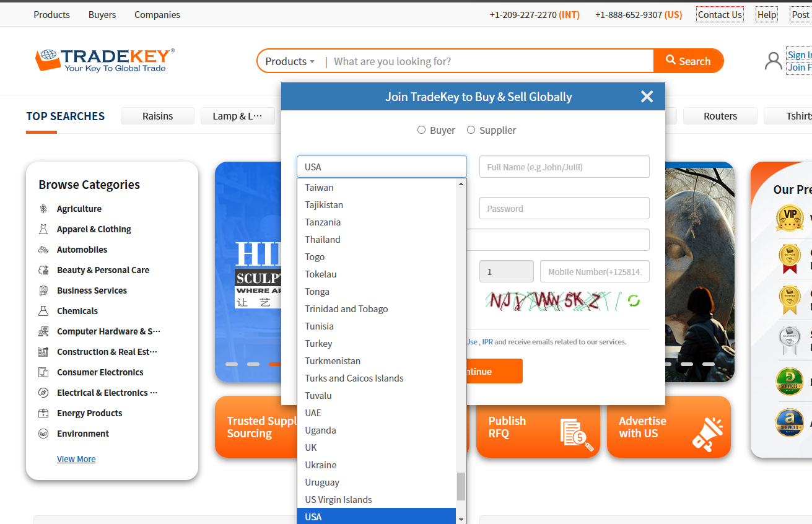The image size is (812, 524).
Task: Click the Consumer Electronics category icon
Action: pos(43,372)
